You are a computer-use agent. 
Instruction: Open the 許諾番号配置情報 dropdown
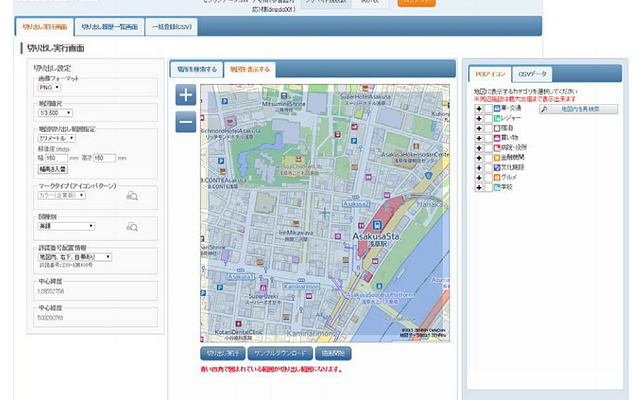coord(75,257)
